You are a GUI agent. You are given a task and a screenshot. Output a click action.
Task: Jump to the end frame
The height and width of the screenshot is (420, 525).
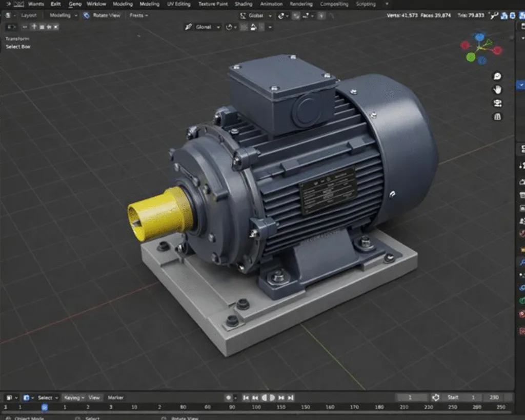(x=290, y=397)
